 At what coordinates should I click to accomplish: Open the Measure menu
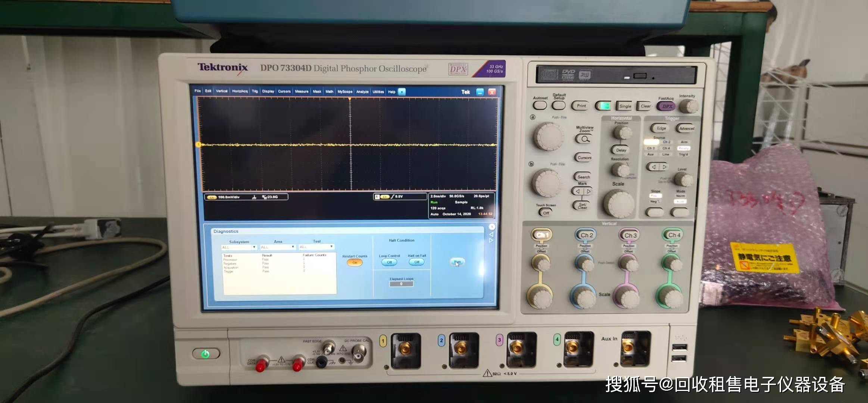302,91
